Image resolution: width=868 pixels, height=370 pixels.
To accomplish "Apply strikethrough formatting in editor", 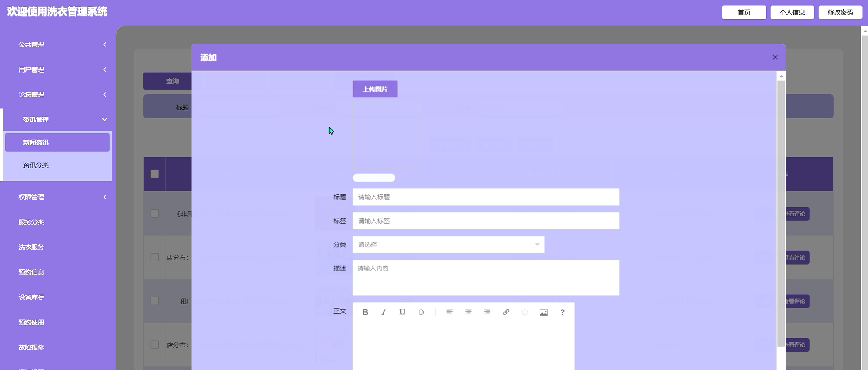I will [421, 312].
